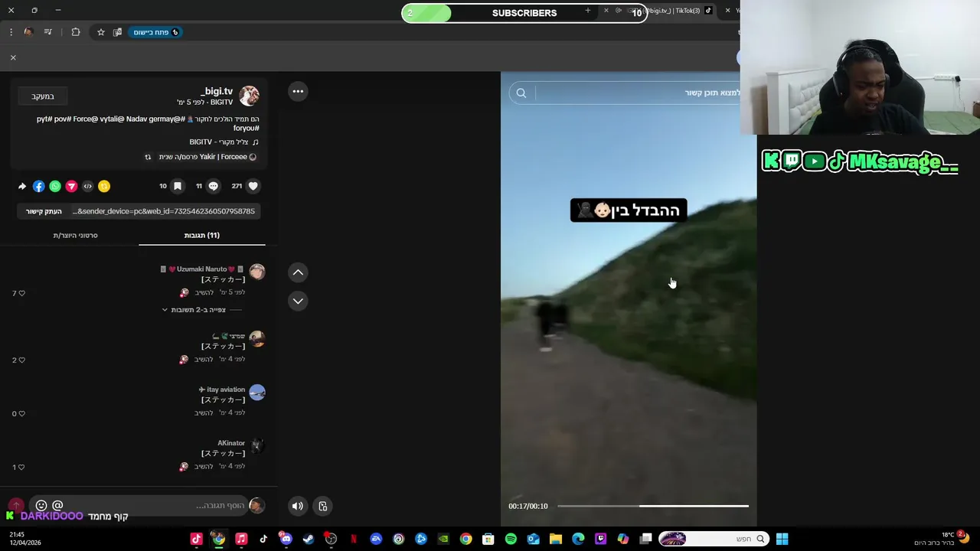The image size is (980, 551).
Task: Go to previous video with up chevron
Action: point(298,272)
